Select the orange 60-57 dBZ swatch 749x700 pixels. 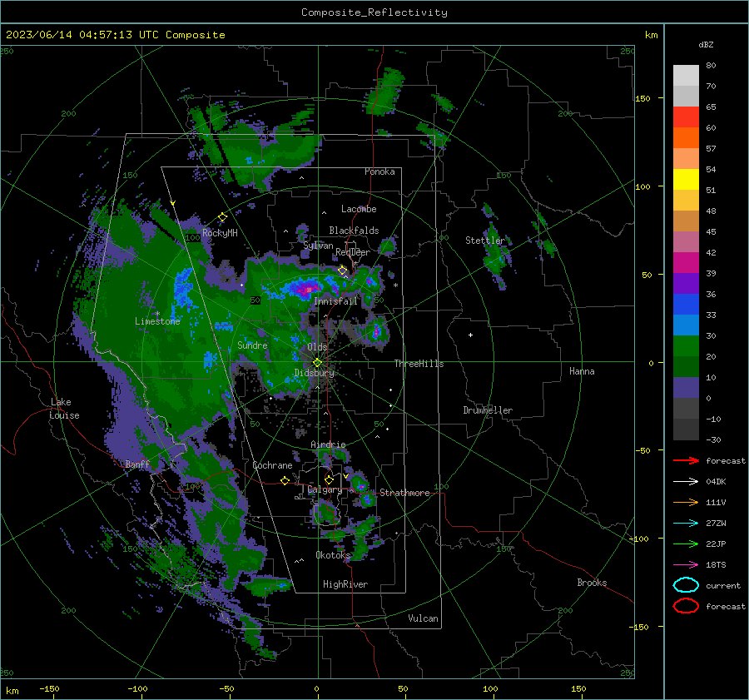(686, 137)
